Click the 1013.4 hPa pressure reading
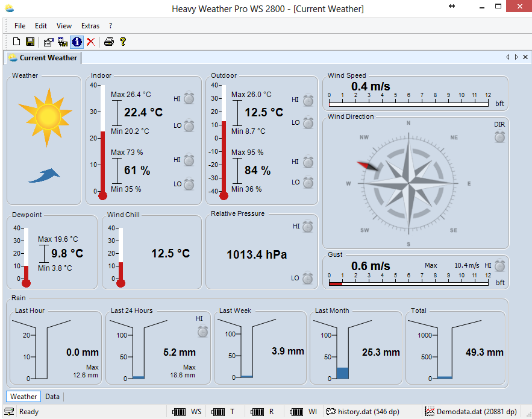Image resolution: width=532 pixels, height=419 pixels. 257,254
